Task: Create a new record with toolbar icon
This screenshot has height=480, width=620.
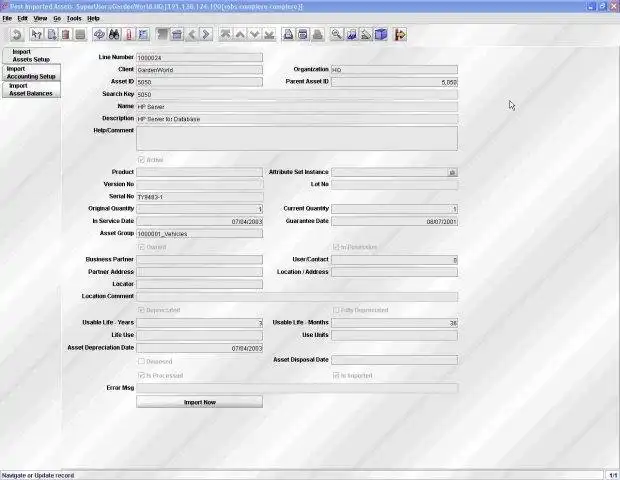Action: [x=51, y=35]
